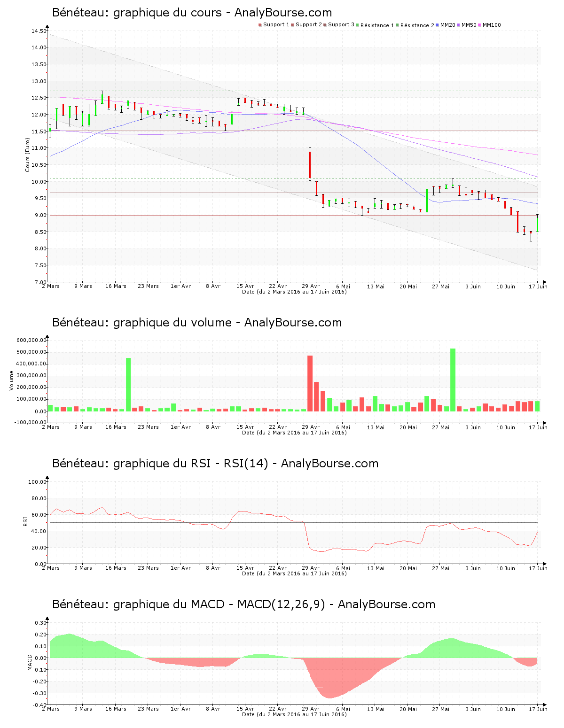This screenshot has height=728, width=564.
Task: Click the '-0.40' MACD axis value
Action: (39, 705)
